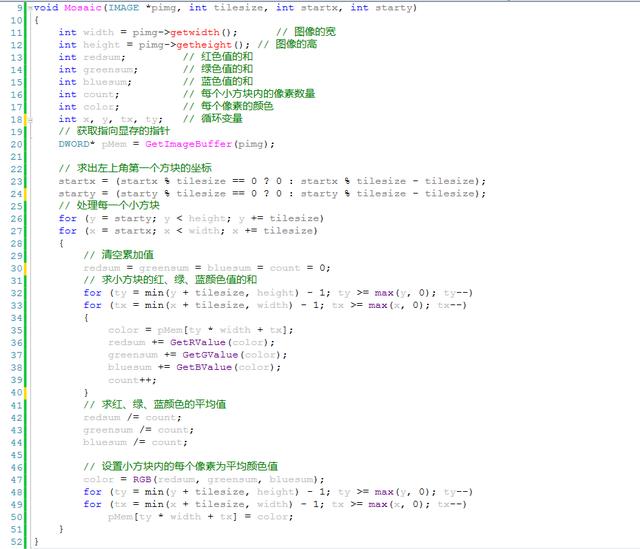Click the 'starty =' assignment on line 24
This screenshot has height=549, width=640.
(x=83, y=194)
